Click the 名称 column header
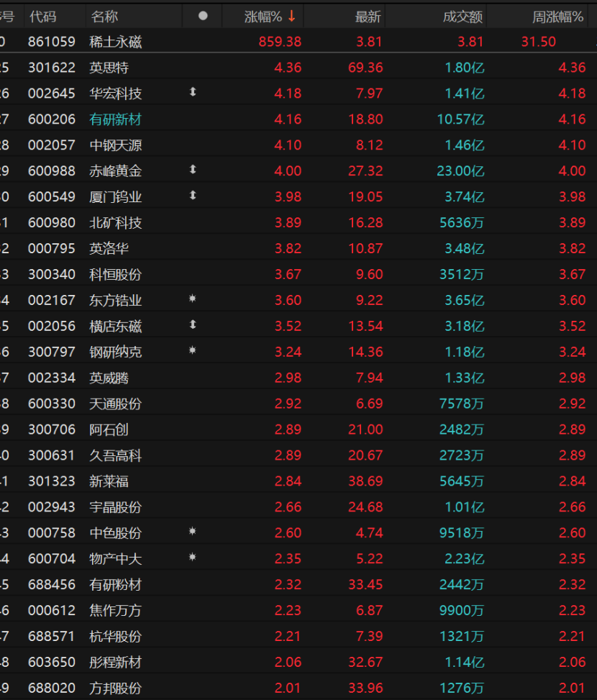 [x=104, y=17]
